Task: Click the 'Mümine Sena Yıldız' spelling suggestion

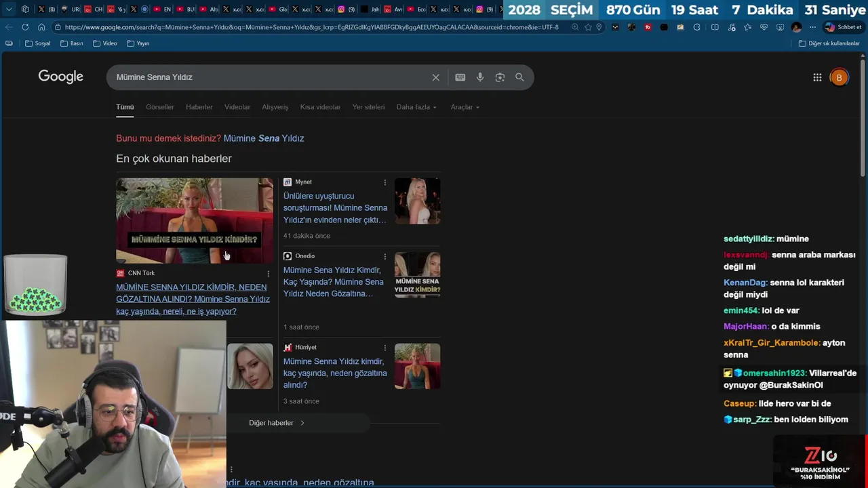Action: pos(264,138)
